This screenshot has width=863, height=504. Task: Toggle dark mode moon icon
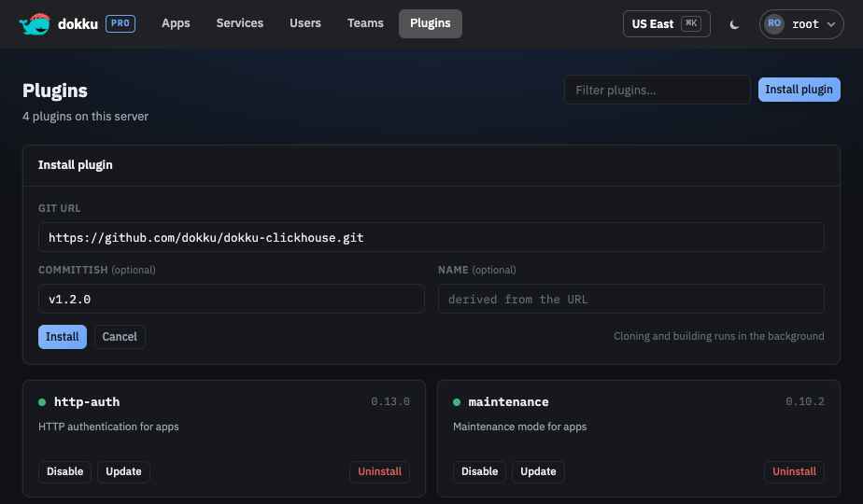coord(734,24)
